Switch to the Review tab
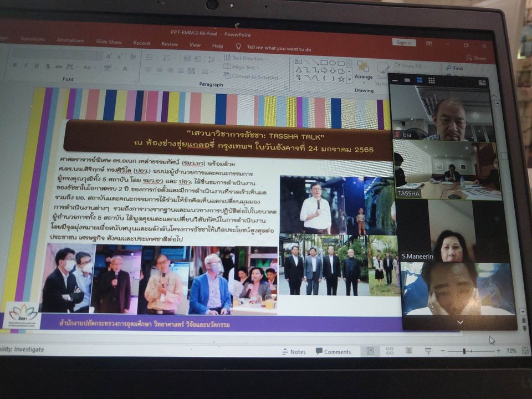Screen dimensions: 532x399 170,44
